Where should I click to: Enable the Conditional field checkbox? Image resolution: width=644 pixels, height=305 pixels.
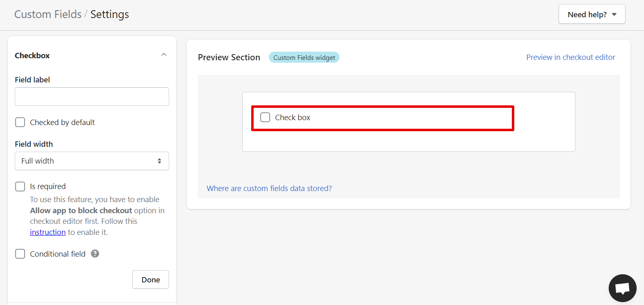[x=20, y=254]
